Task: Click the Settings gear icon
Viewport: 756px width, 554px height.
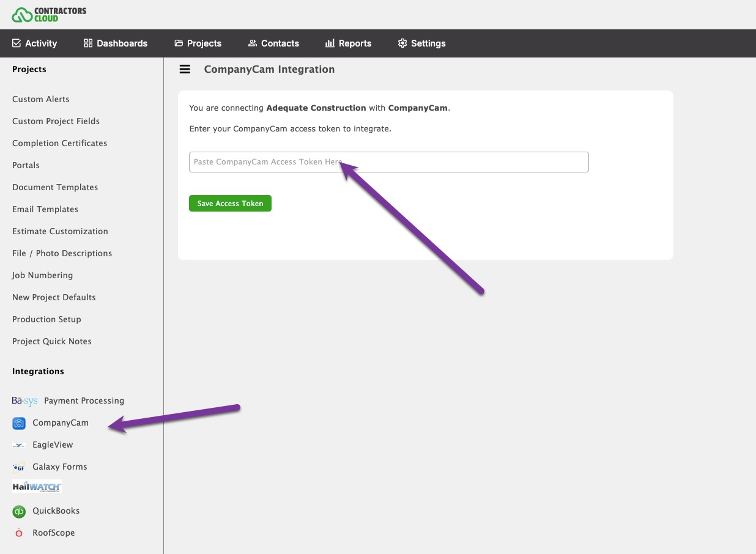Action: point(402,43)
